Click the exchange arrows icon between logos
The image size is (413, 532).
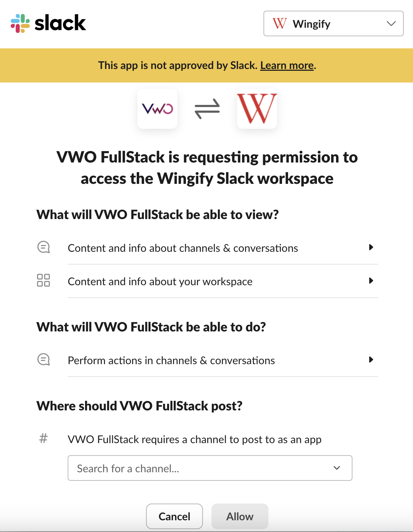[x=207, y=109]
